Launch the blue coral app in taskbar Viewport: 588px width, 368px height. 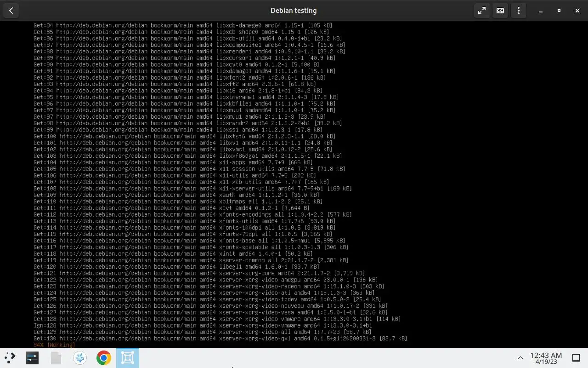pos(80,357)
